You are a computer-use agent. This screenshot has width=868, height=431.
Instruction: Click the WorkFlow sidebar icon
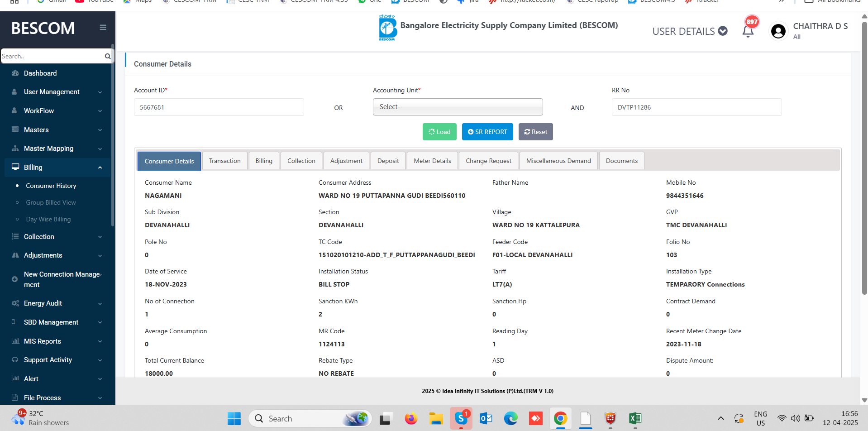14,110
